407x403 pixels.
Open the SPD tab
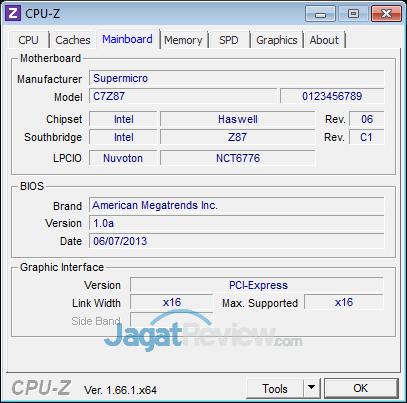point(229,40)
